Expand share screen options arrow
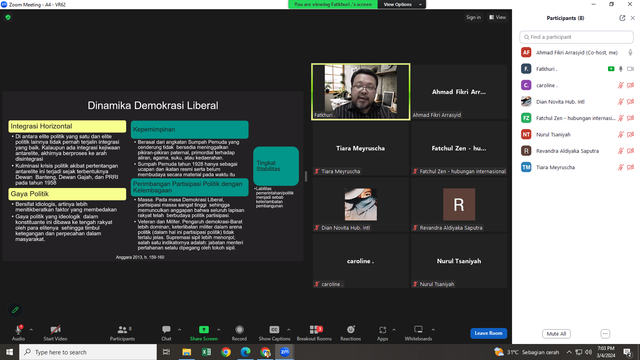The height and width of the screenshot is (360, 640). tap(218, 329)
